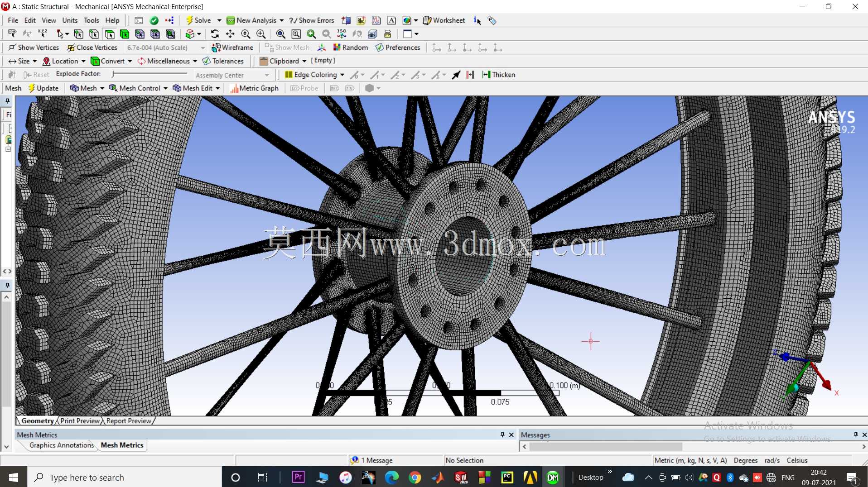This screenshot has height=487, width=868.
Task: Click the Label tool icon
Action: [12, 34]
